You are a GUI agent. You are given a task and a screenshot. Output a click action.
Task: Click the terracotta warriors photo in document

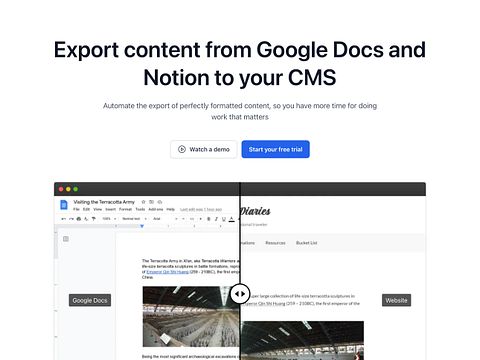tap(191, 316)
